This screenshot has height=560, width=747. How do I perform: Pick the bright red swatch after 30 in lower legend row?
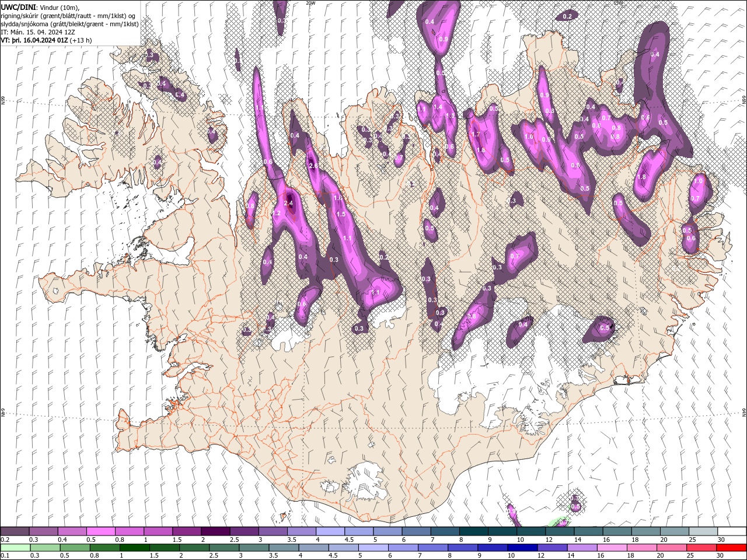tap(731, 548)
